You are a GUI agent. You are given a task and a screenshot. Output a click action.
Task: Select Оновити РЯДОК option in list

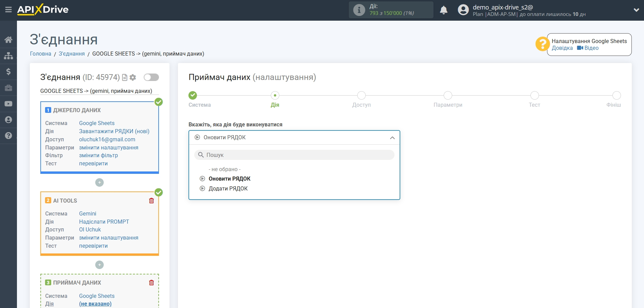(x=229, y=179)
